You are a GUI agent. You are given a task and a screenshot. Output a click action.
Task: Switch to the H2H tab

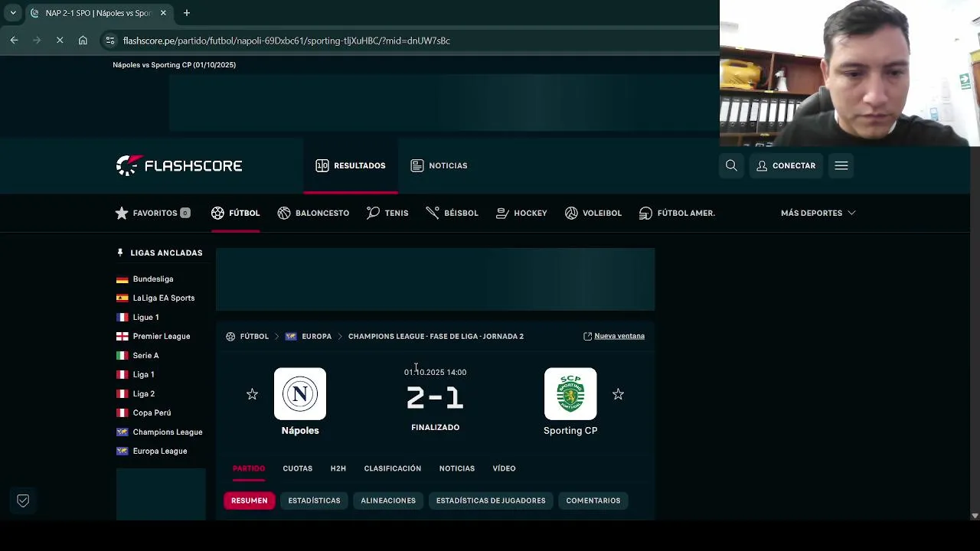(x=338, y=468)
